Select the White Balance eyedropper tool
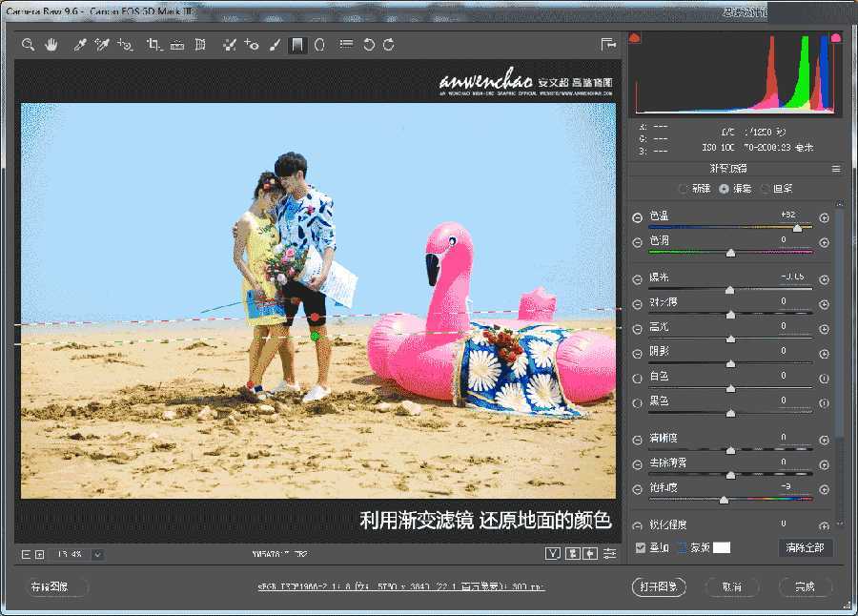The width and height of the screenshot is (858, 616). tap(81, 44)
